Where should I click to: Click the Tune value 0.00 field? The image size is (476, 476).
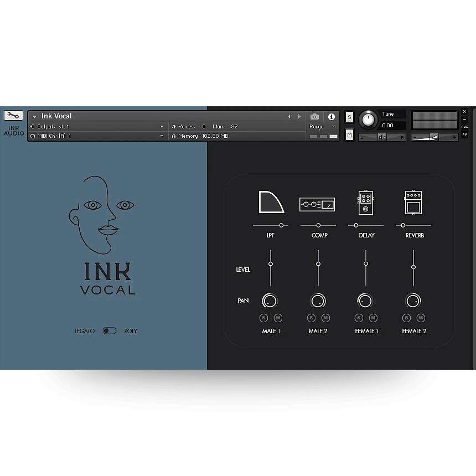point(392,126)
